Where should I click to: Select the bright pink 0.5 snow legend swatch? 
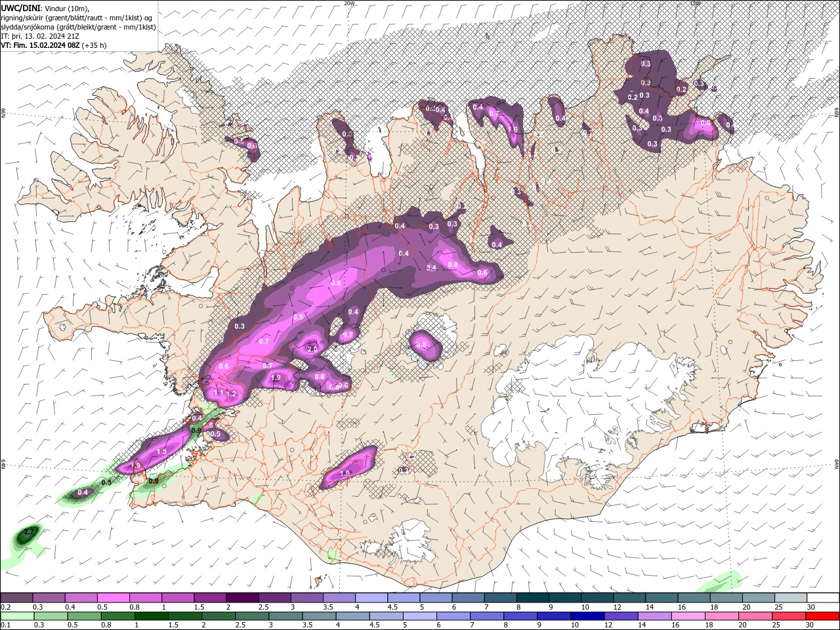[x=113, y=598]
